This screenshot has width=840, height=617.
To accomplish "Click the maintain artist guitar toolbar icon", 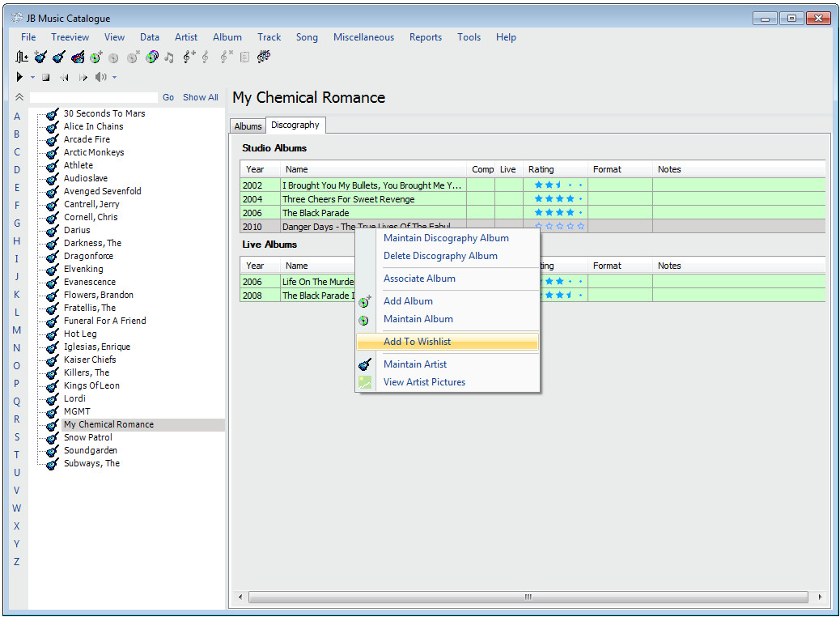I will click(59, 57).
